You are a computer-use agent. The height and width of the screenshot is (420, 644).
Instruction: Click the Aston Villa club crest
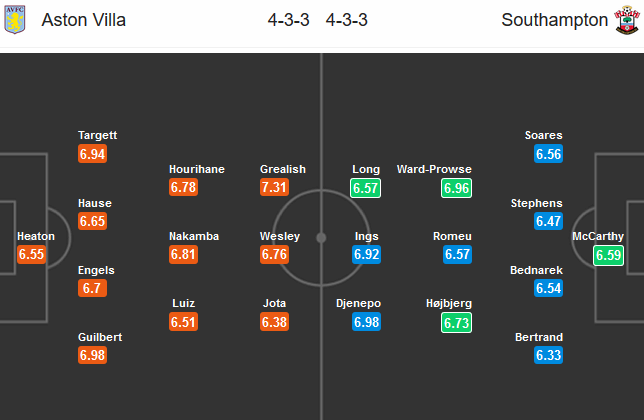[x=14, y=19]
